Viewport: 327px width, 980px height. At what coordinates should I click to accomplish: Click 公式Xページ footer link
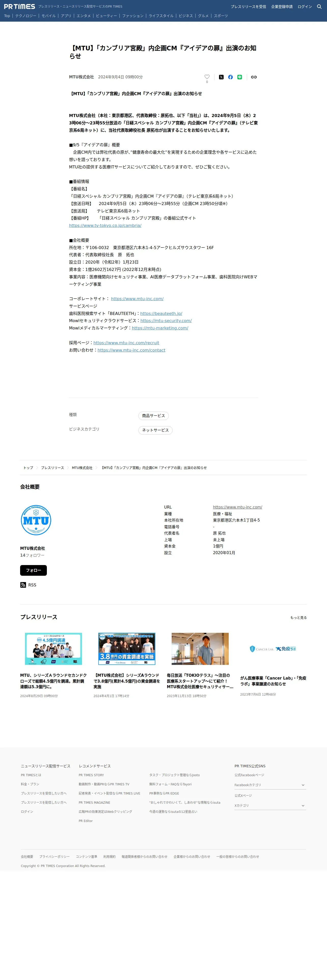pos(243,796)
